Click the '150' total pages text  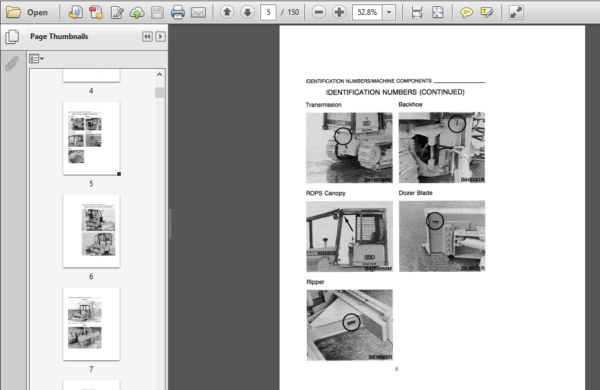293,12
